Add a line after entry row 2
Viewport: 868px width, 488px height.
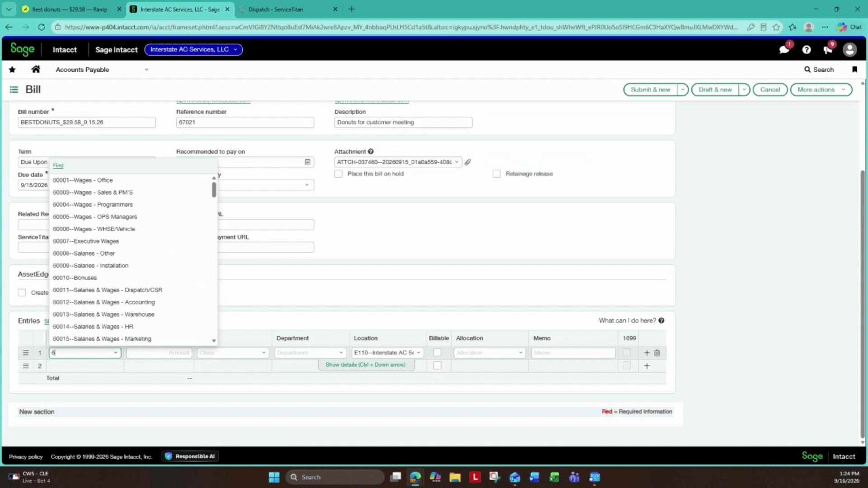(647, 366)
